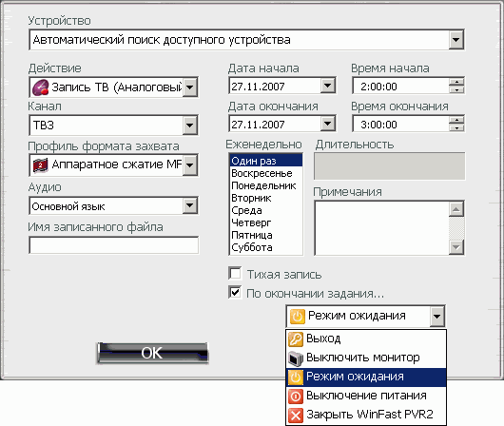Select Вторник in the weekly list
The width and height of the screenshot is (504, 426).
coord(266,198)
